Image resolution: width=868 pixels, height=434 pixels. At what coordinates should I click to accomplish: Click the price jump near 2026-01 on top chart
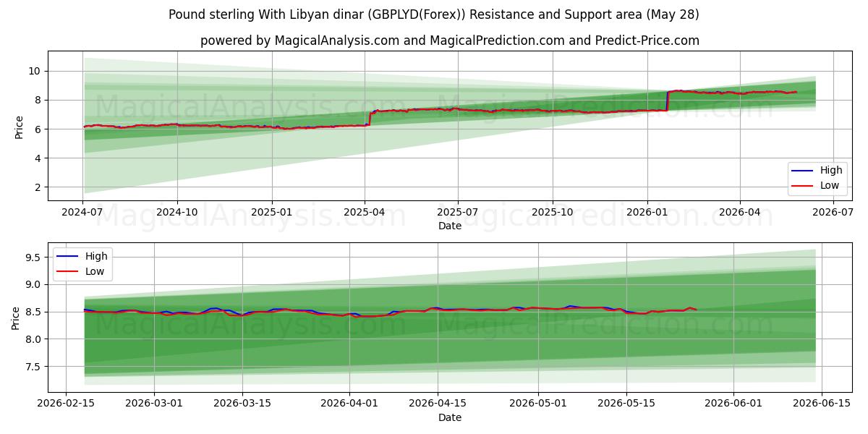point(667,101)
